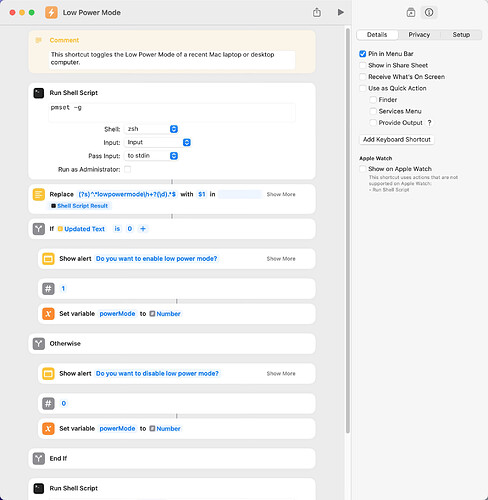The height and width of the screenshot is (500, 488).
Task: Click Show More on the enable alert
Action: (281, 259)
